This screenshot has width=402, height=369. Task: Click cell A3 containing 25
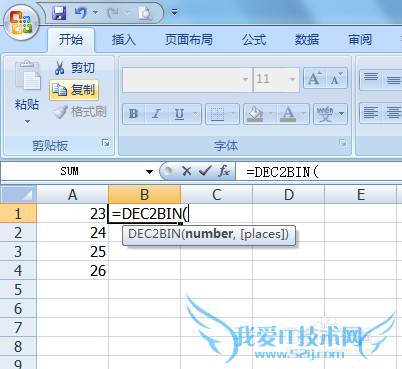click(x=72, y=251)
